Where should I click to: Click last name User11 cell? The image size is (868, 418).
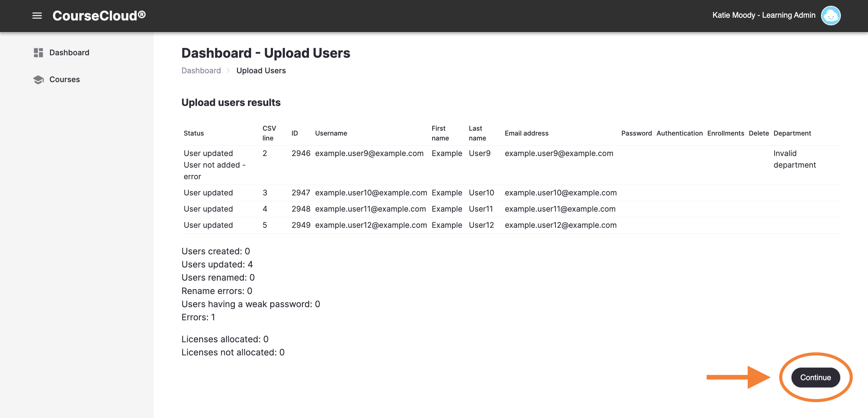coord(480,209)
